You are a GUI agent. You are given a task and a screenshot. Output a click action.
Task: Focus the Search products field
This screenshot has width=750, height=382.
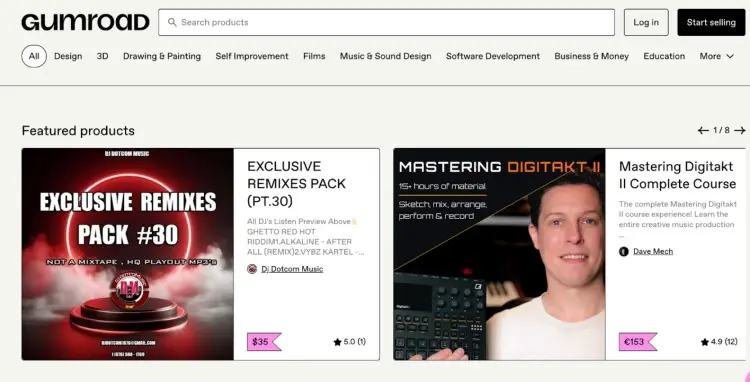386,22
